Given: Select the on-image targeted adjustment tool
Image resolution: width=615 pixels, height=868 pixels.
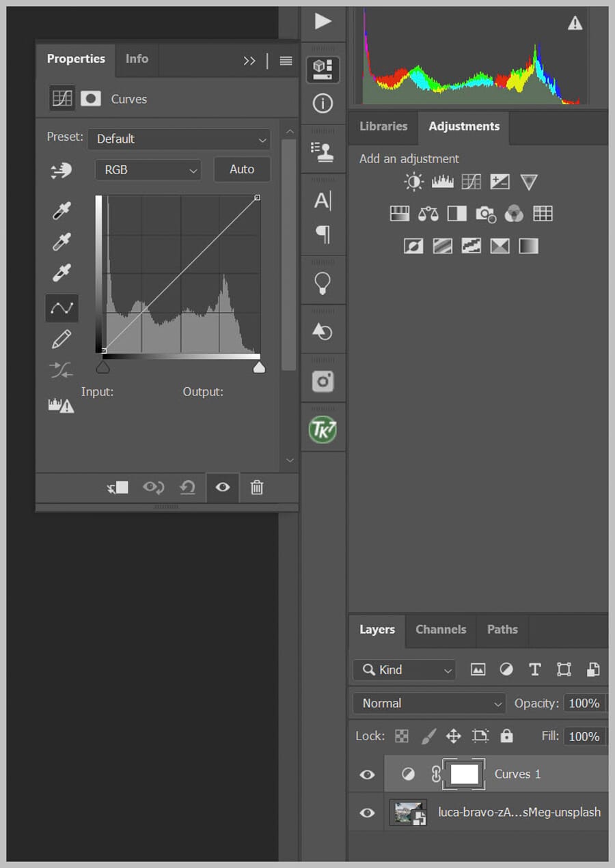Looking at the screenshot, I should [x=61, y=171].
